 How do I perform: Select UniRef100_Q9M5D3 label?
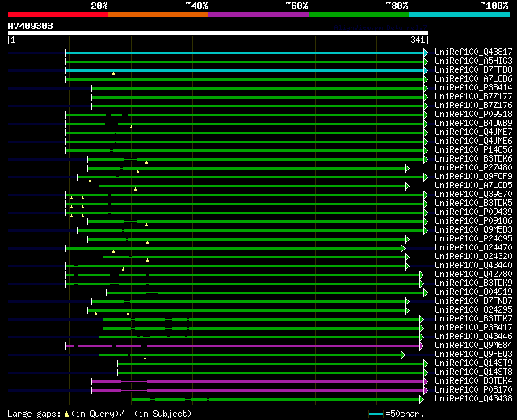[x=473, y=230]
